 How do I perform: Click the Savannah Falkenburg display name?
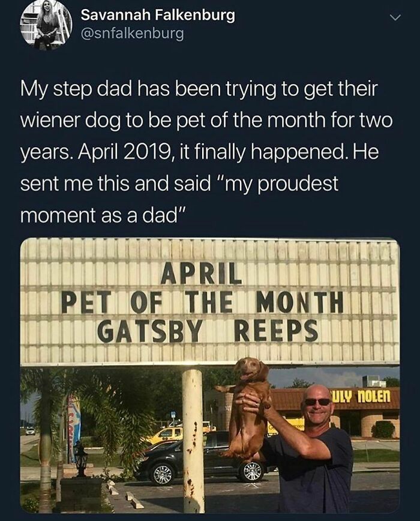[x=158, y=15]
